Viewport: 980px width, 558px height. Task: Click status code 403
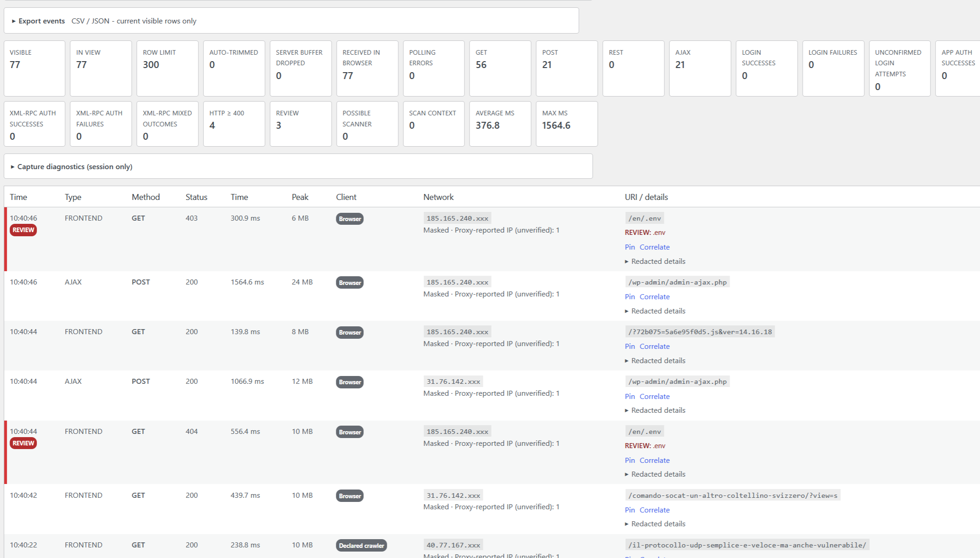[x=192, y=218]
